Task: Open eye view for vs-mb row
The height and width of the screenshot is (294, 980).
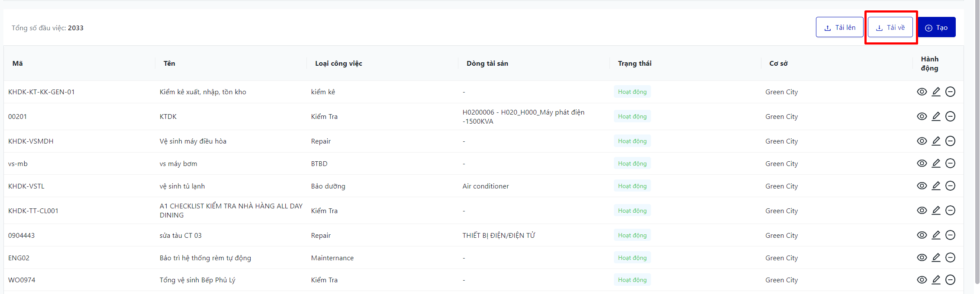Action: (922, 163)
